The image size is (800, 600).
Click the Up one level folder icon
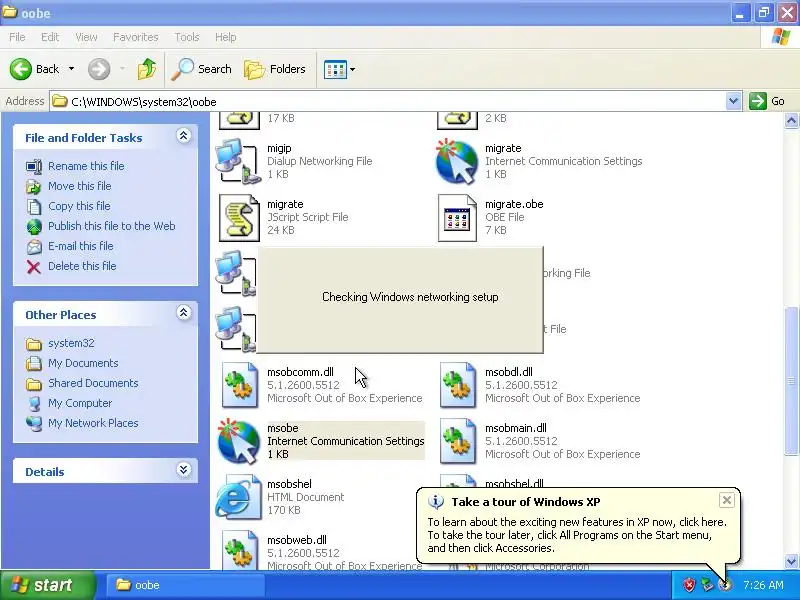click(x=147, y=69)
